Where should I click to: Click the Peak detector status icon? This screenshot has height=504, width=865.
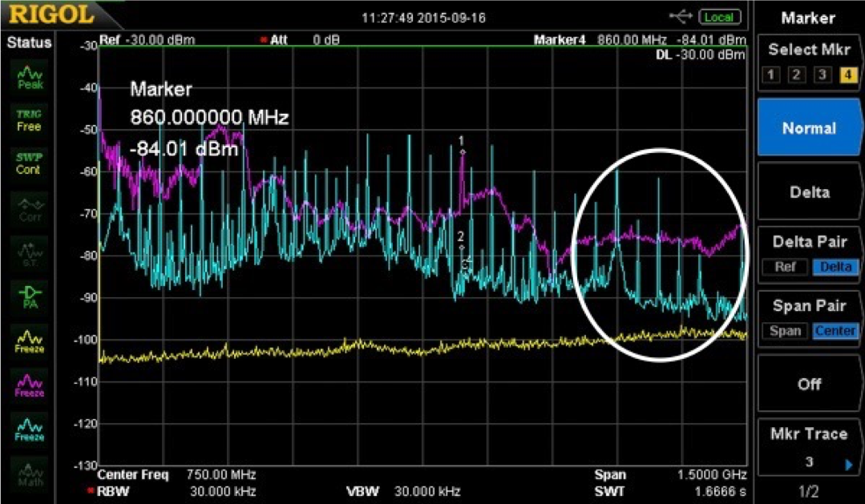(30, 77)
